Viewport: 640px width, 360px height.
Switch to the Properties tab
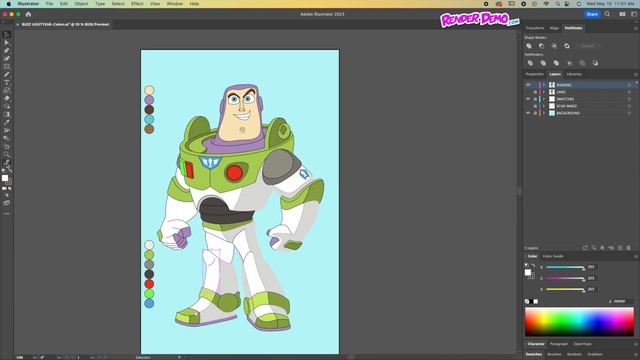[x=534, y=74]
